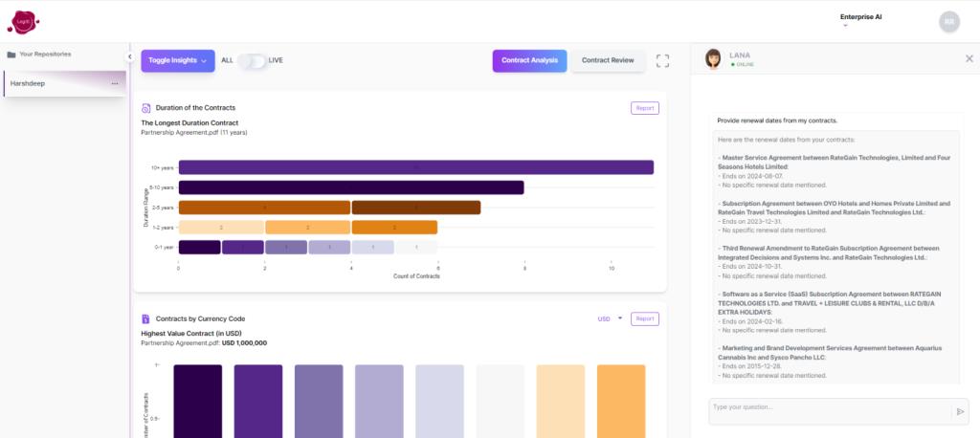Open the Contract Analysis tab
980x438 pixels.
tap(529, 60)
